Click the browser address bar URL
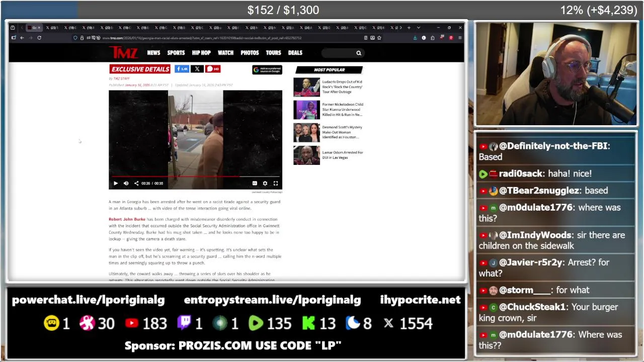 [x=202, y=38]
